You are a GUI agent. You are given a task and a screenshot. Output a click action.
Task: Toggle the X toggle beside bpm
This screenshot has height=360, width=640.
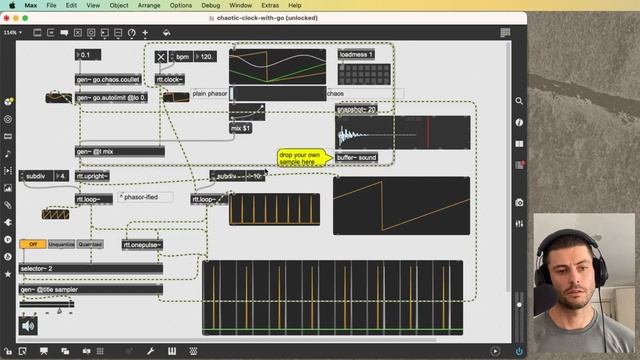(161, 57)
